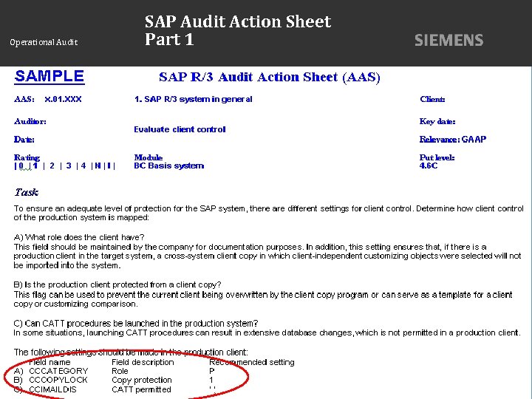Image resolution: width=532 pixels, height=399 pixels.
Task: Select rating value 0
Action: 21,166
